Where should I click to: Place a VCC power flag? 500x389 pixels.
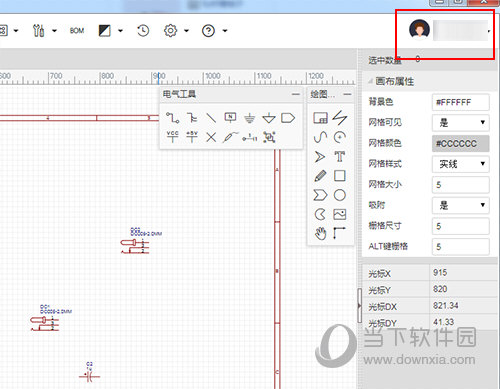(173, 137)
